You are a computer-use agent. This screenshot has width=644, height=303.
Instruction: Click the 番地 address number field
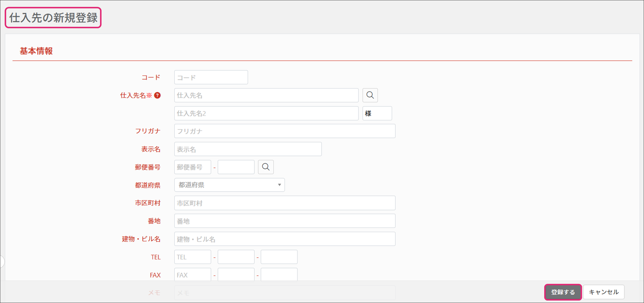(285, 221)
